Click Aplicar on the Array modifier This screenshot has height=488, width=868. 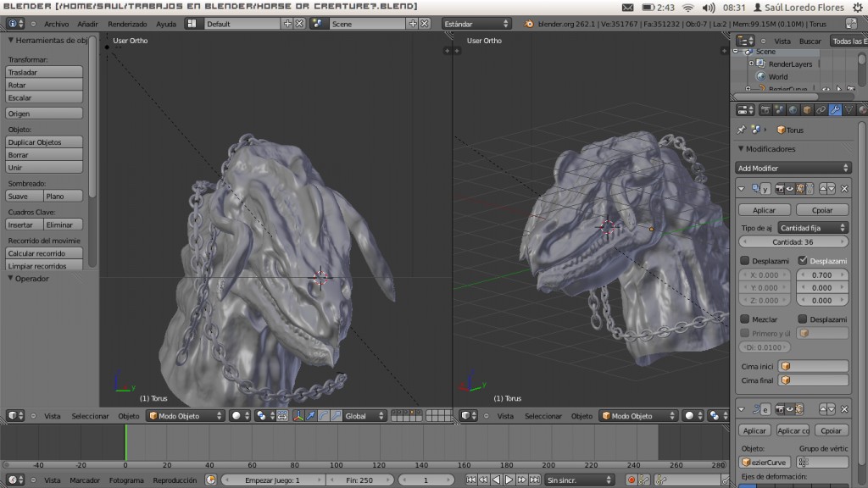tap(764, 209)
